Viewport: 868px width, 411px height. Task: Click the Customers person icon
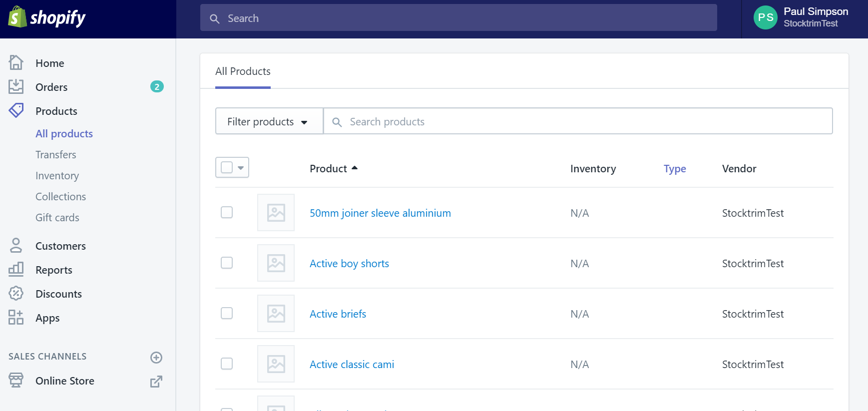(x=16, y=245)
